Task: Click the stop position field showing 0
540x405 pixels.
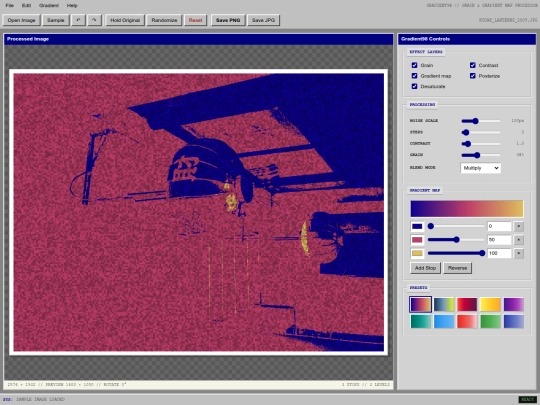Action: click(499, 226)
